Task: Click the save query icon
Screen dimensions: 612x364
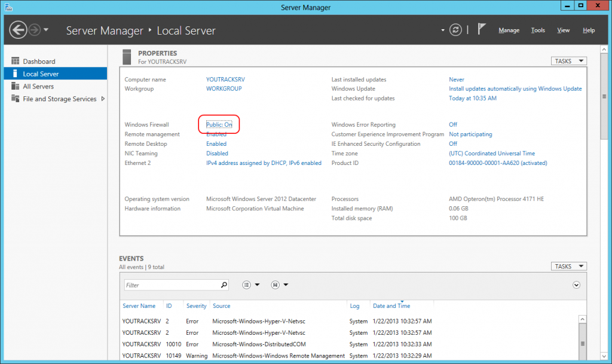Action: coord(275,285)
